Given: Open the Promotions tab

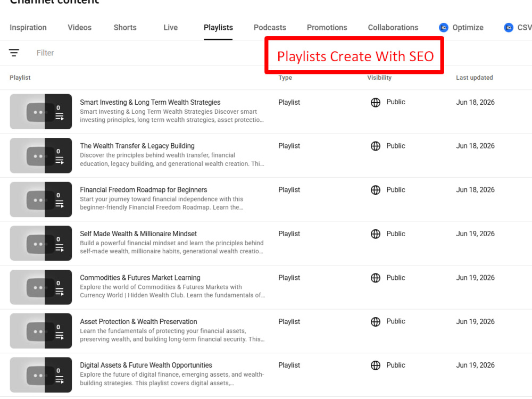Looking at the screenshot, I should pos(327,28).
